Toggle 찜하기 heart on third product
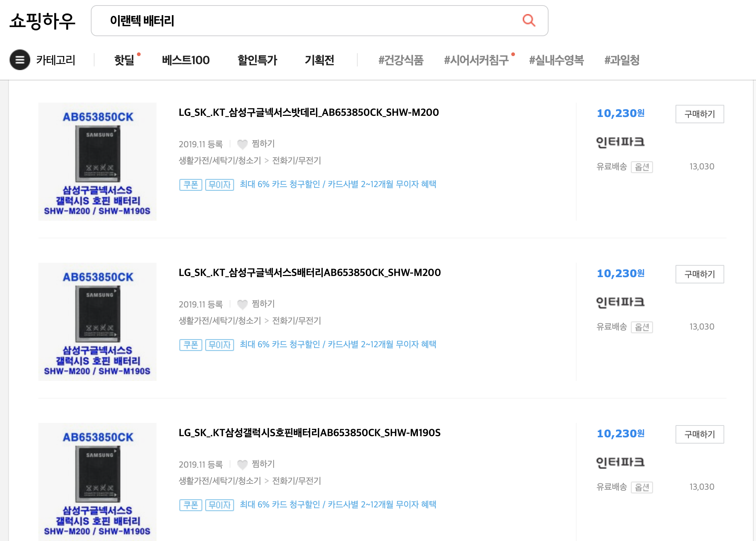Screen dimensions: 756x541 pyautogui.click(x=243, y=465)
